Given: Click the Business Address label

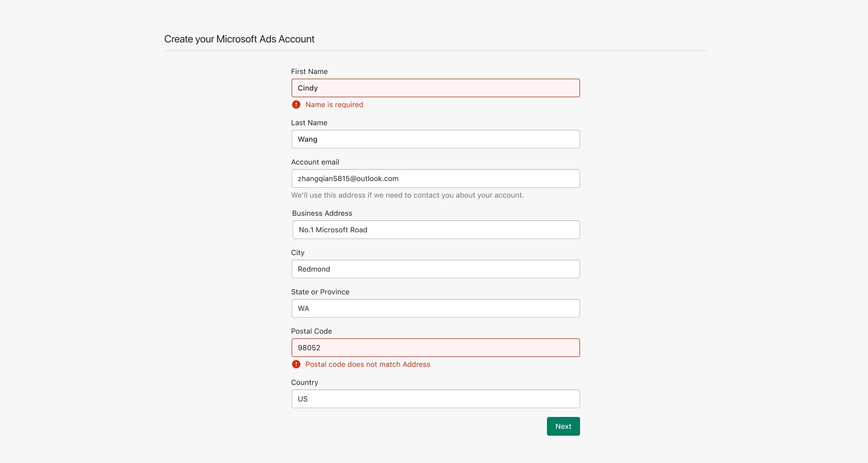Looking at the screenshot, I should point(322,213).
